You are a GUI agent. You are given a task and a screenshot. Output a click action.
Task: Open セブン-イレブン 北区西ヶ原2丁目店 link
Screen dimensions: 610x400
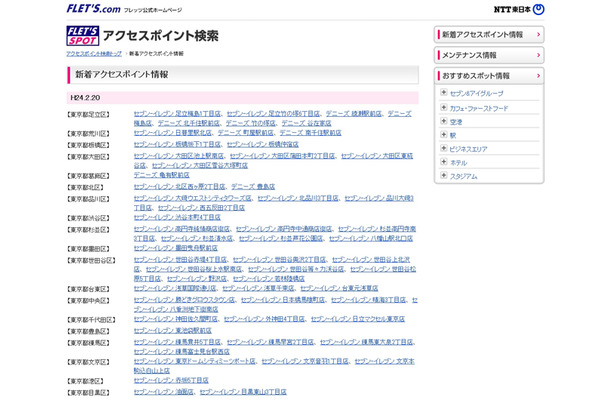pos(179,187)
